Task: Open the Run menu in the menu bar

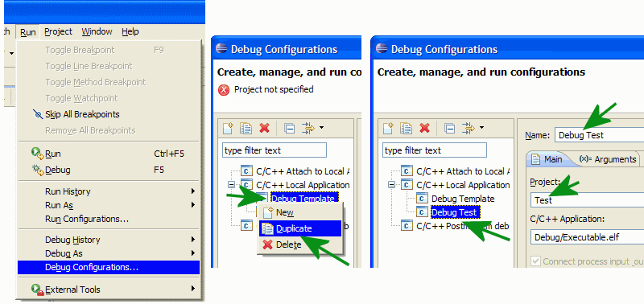Action: coord(28,31)
